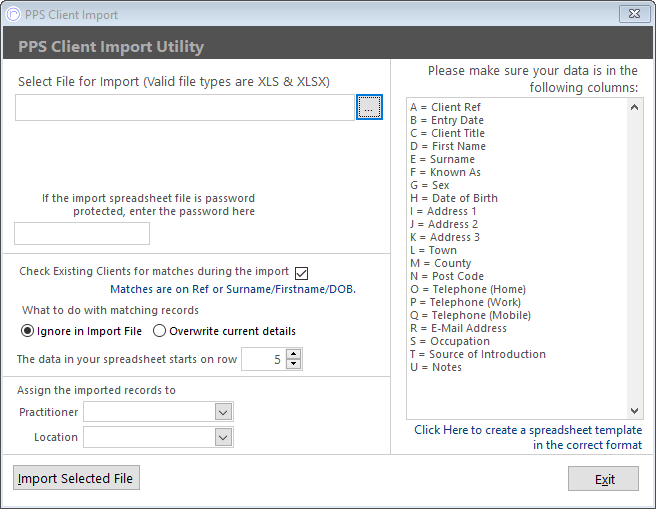The height and width of the screenshot is (509, 656).
Task: Click the 'O = Telephone (Home)' line
Action: 468,289
